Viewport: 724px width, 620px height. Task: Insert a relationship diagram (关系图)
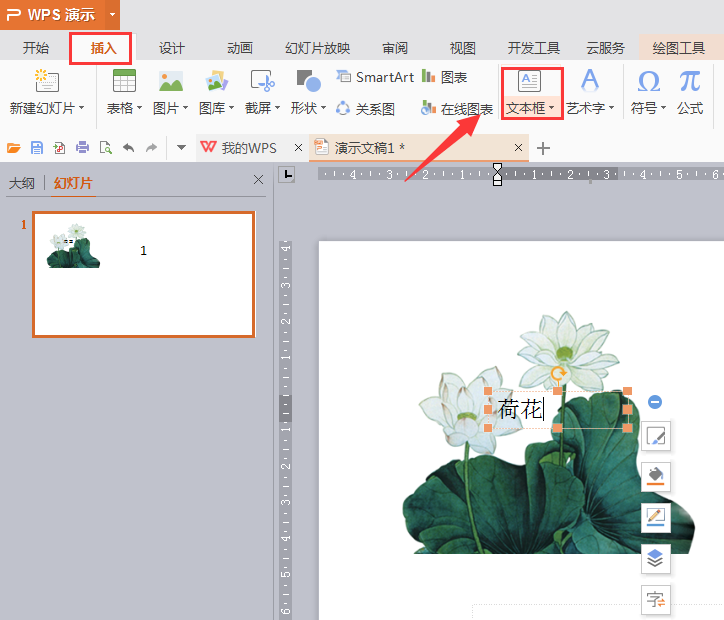(x=365, y=109)
